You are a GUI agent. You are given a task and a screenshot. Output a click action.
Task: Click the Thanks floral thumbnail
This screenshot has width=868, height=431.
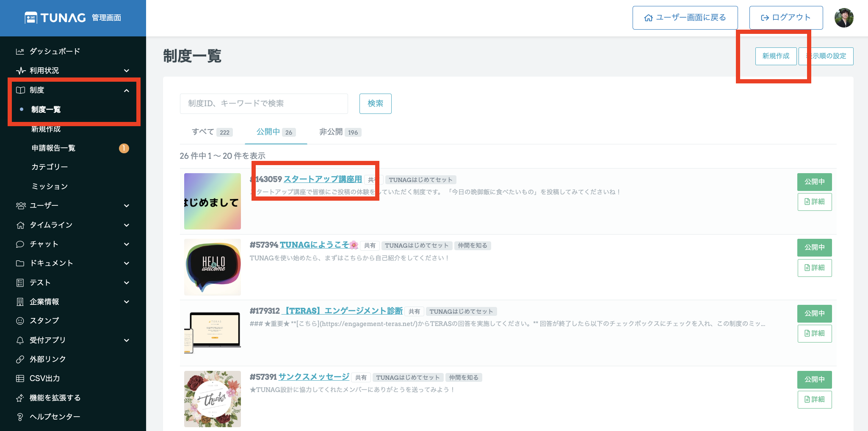pyautogui.click(x=213, y=399)
